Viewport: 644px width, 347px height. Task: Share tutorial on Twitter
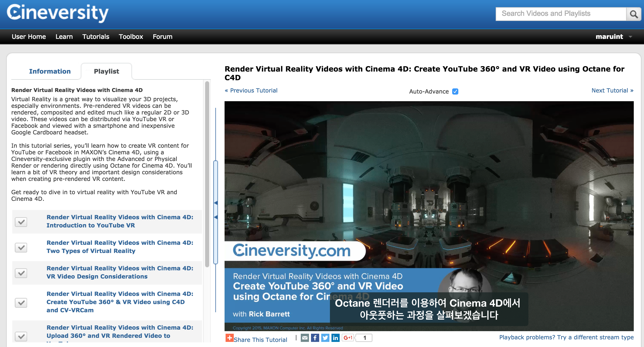(325, 338)
